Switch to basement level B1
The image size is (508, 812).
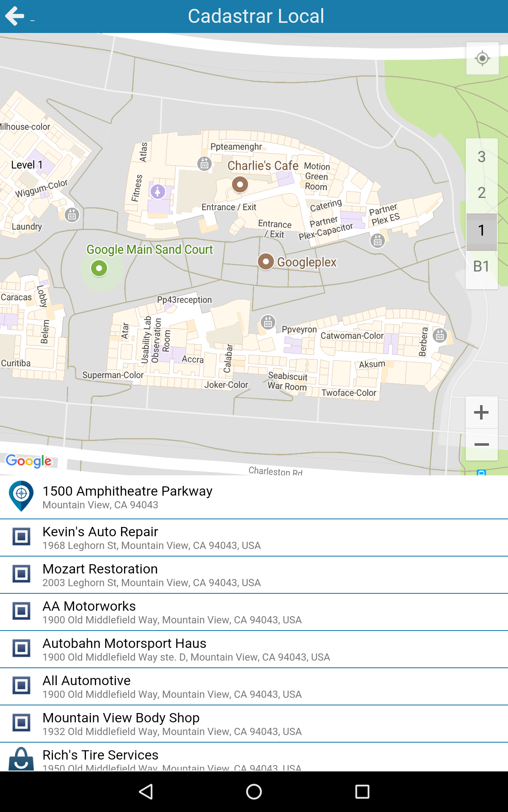tap(481, 266)
